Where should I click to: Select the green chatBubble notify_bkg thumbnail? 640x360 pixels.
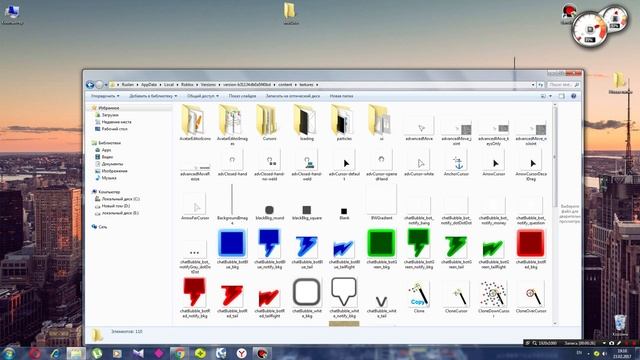pyautogui.click(x=419, y=245)
